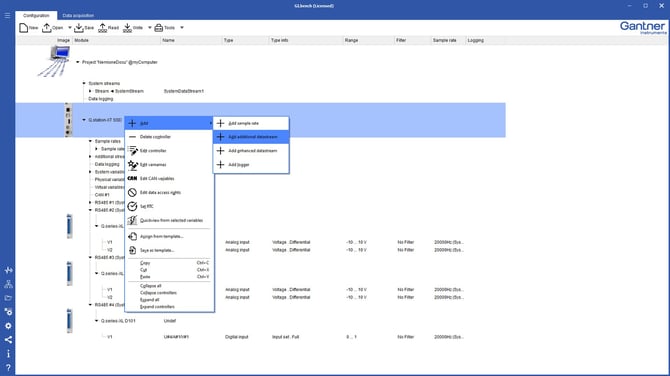Choose Edit data access rights menu entry
The image size is (670, 376).
point(169,193)
